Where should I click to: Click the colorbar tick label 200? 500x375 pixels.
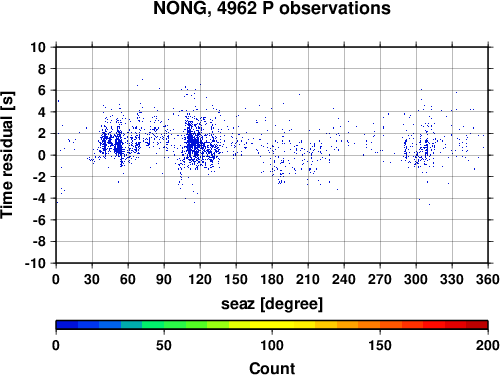click(488, 345)
